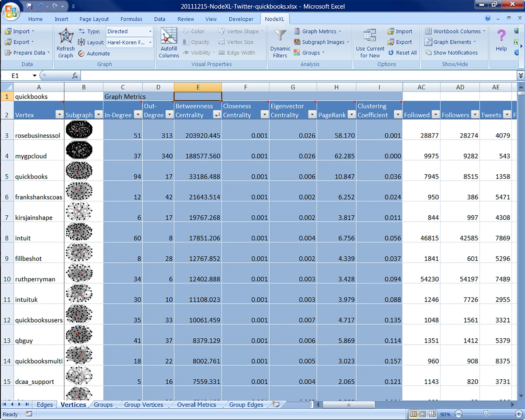The image size is (525, 420).
Task: Open the Developer ribbon tab
Action: click(x=241, y=19)
